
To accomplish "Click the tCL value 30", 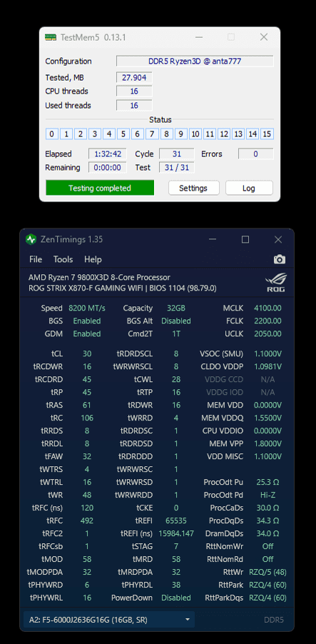I will click(87, 353).
